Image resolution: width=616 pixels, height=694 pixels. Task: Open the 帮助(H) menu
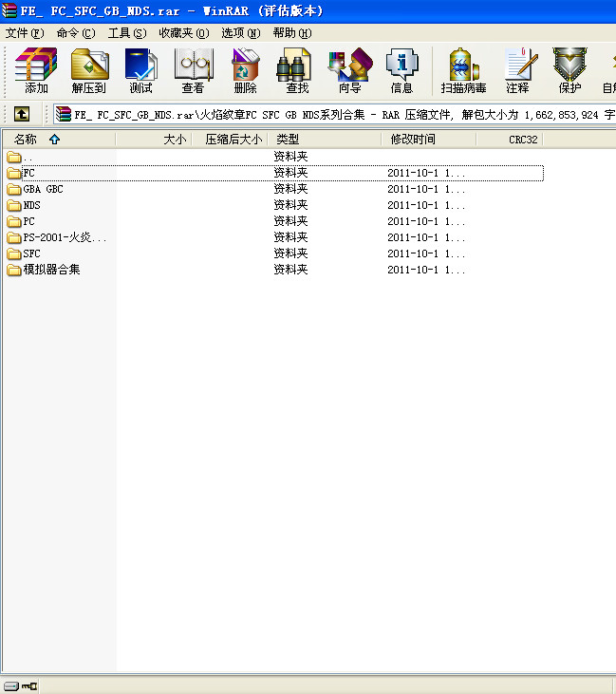pyautogui.click(x=292, y=33)
